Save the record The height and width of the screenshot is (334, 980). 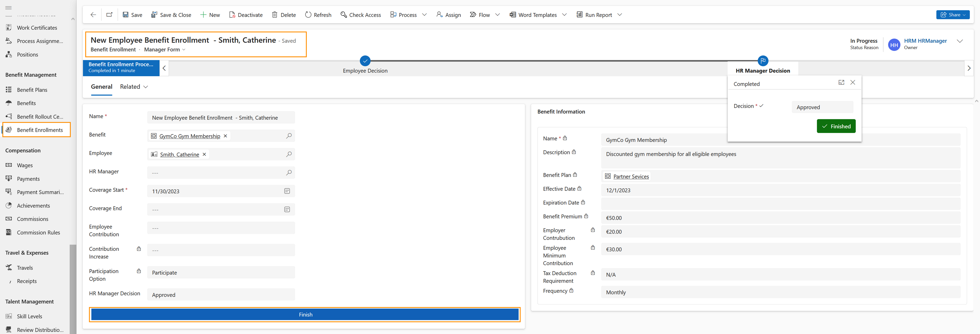point(132,15)
